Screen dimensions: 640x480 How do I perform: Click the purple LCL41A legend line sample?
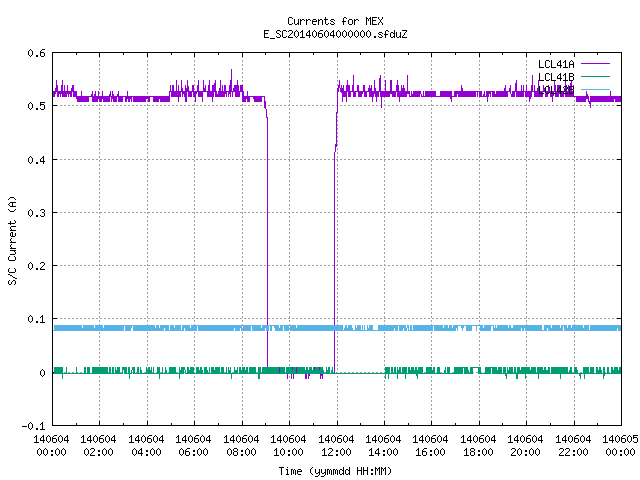pos(595,64)
